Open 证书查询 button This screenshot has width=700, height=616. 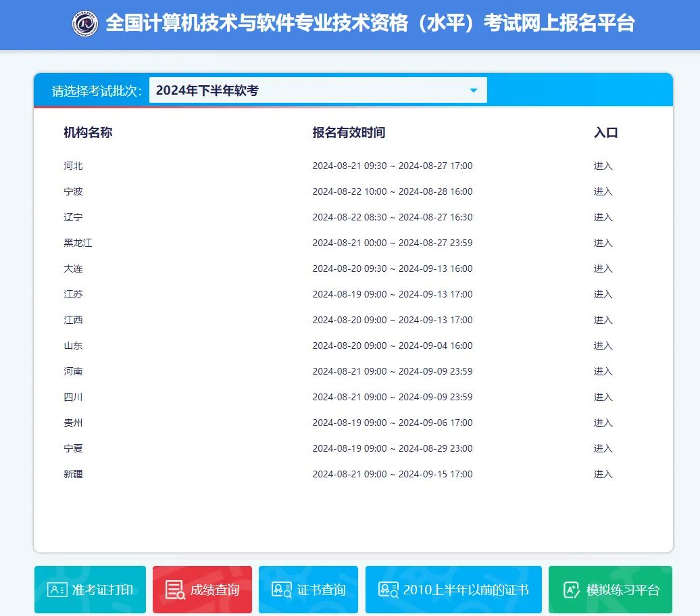pyautogui.click(x=309, y=590)
